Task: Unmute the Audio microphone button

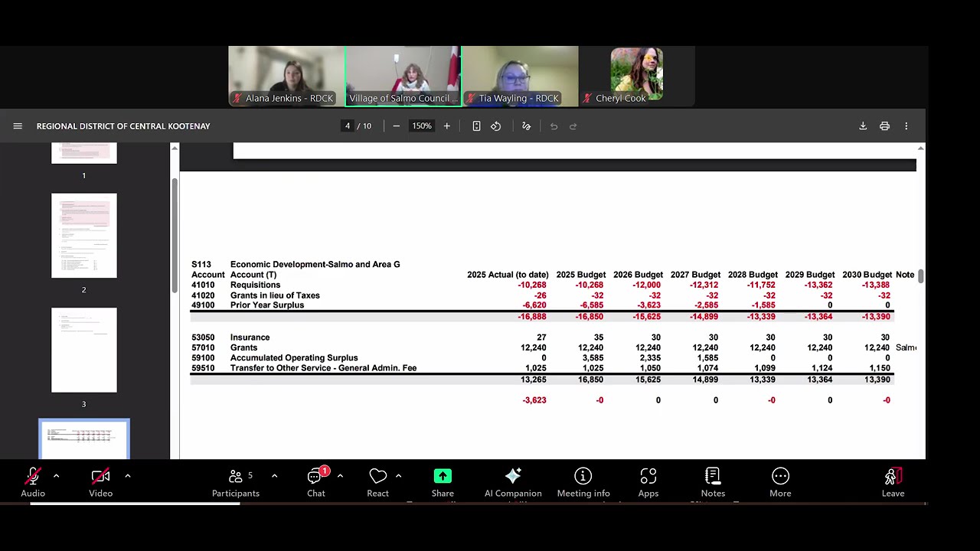Action: coord(33,483)
